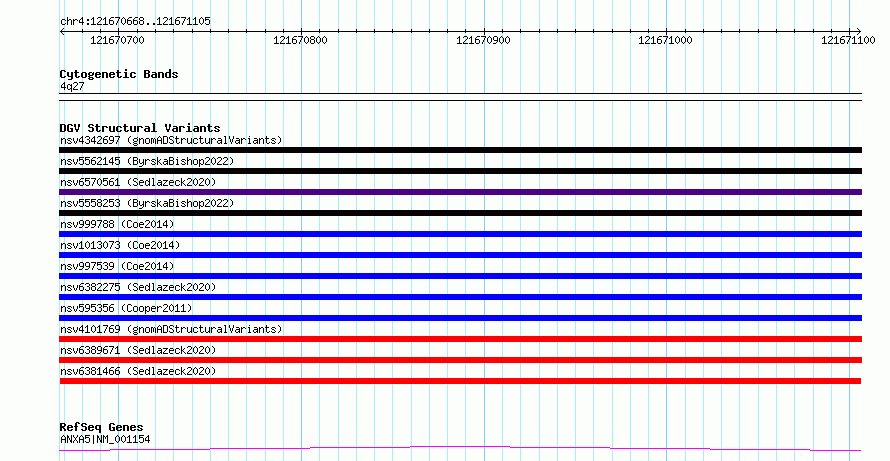This screenshot has width=890, height=461.
Task: Open the nsv595356 (Cooper2011) label
Action: (126, 308)
